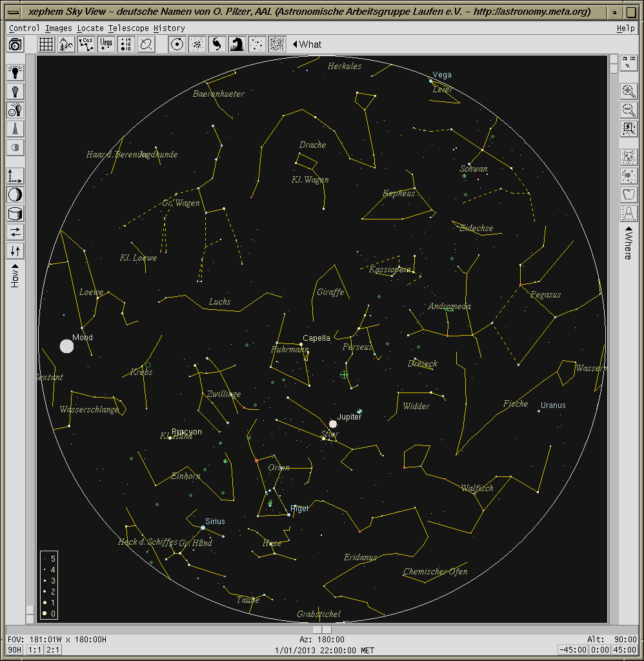Image resolution: width=644 pixels, height=661 pixels.
Task: Toggle constellation figure lines (Cas icon)
Action: (x=86, y=45)
